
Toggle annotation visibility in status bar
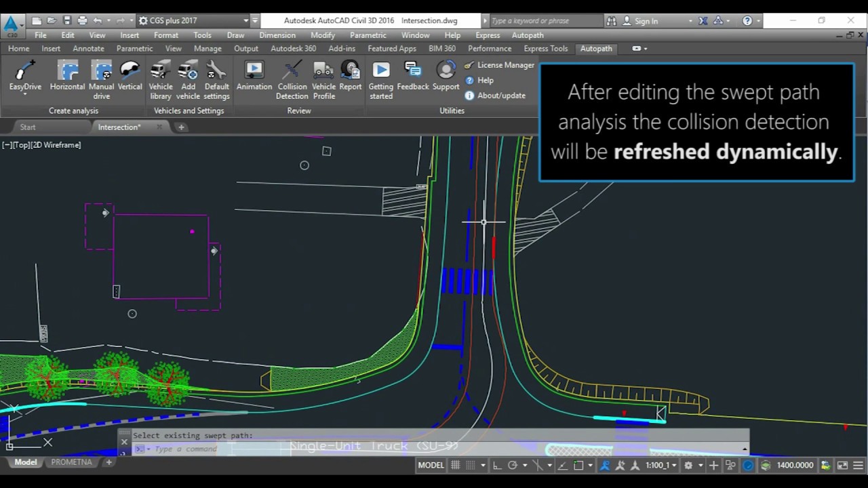[605, 466]
